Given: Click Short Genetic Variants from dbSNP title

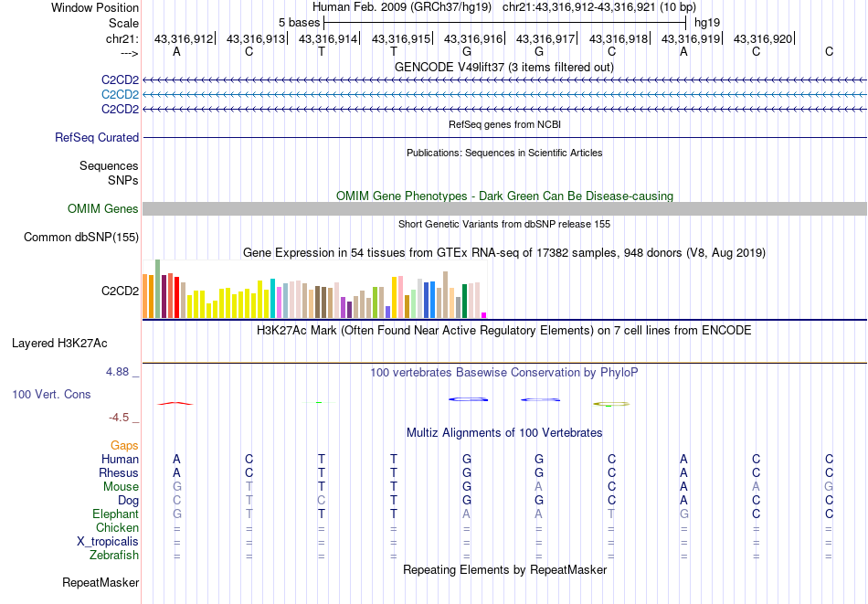Looking at the screenshot, I should [x=504, y=224].
